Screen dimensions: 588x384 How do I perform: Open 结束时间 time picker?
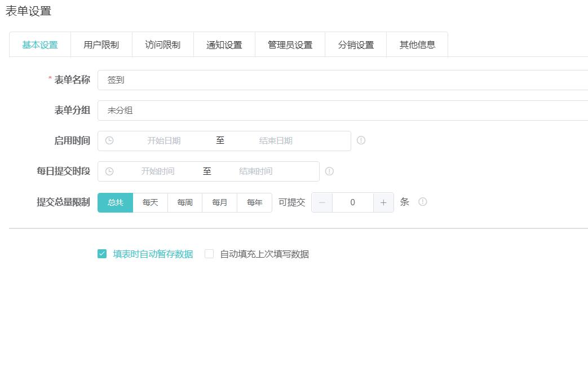pos(256,171)
